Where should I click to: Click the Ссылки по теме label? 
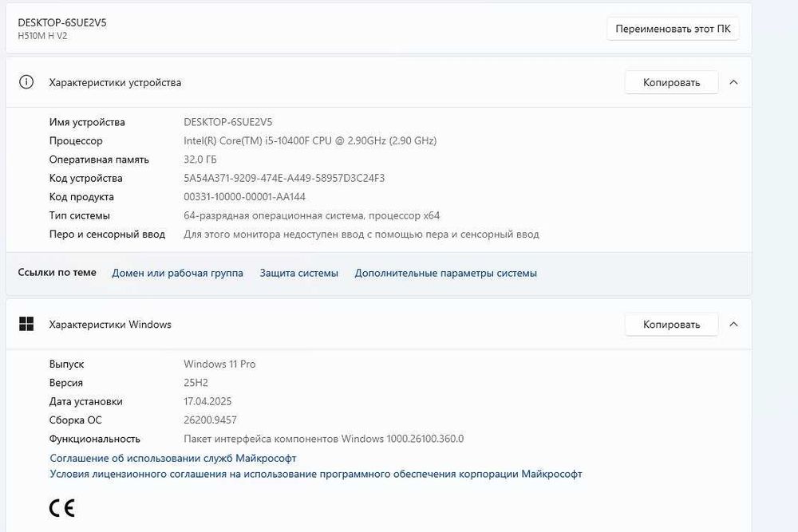point(57,272)
